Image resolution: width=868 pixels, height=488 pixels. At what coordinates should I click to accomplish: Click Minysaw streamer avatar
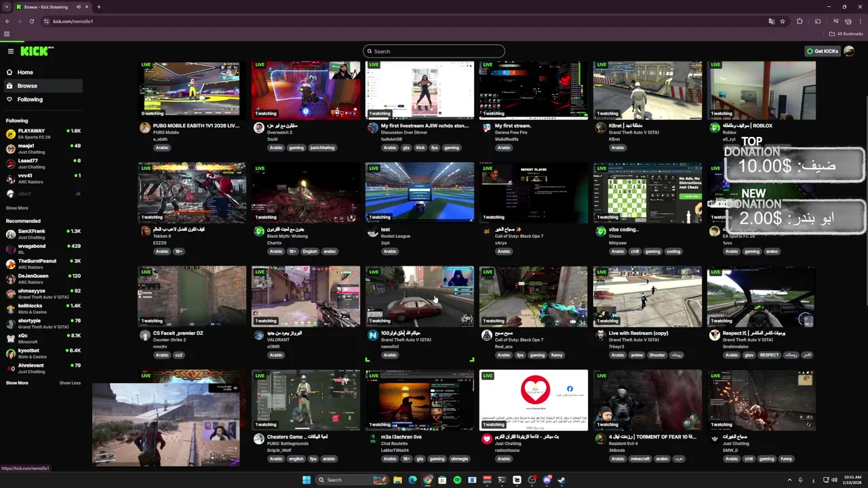pos(600,231)
